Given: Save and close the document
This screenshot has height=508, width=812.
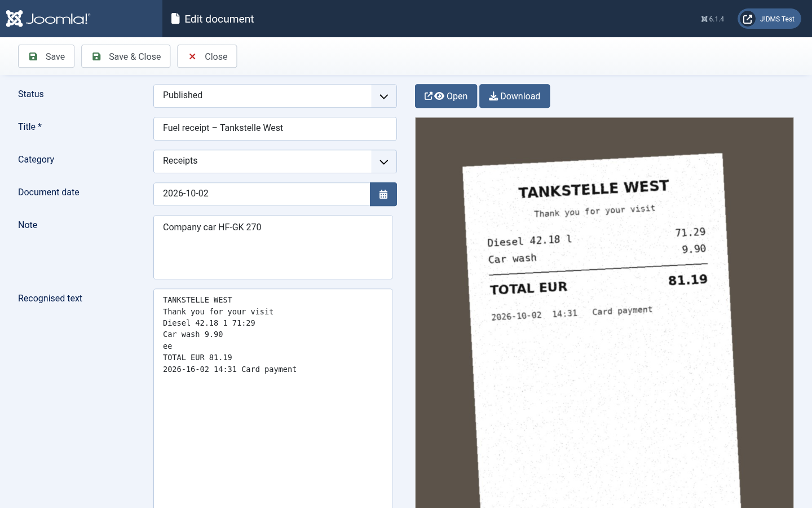Looking at the screenshot, I should click(x=126, y=56).
